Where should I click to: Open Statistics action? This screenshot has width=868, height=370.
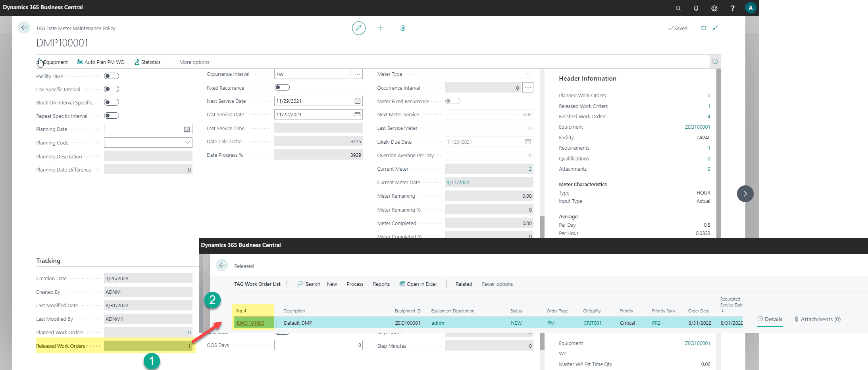coord(147,62)
